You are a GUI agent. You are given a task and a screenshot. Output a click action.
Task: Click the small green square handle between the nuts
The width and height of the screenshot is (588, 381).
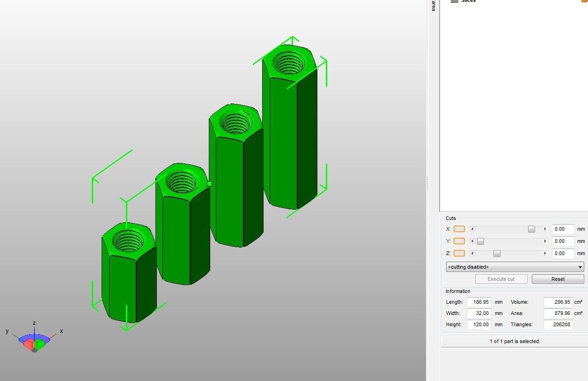point(209,184)
